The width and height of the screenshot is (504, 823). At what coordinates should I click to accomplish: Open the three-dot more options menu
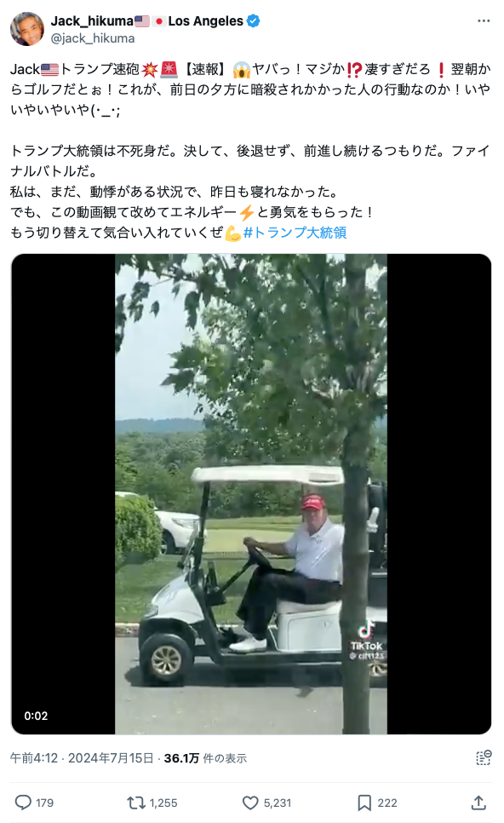click(483, 21)
